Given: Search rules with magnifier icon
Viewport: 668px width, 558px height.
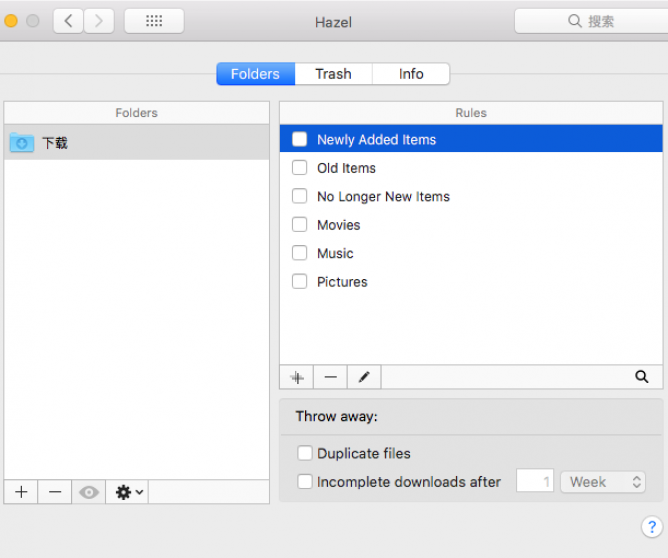Looking at the screenshot, I should [x=642, y=377].
